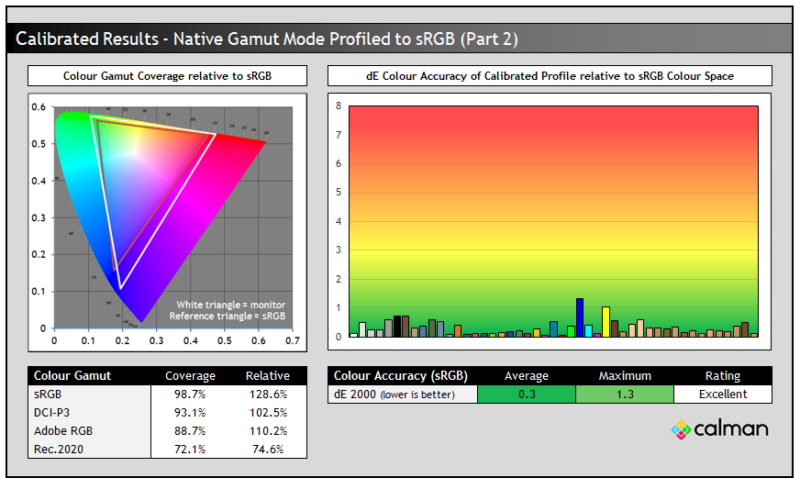Click the tallest blue bar in the dE chart
The height and width of the screenshot is (478, 800).
(x=579, y=318)
